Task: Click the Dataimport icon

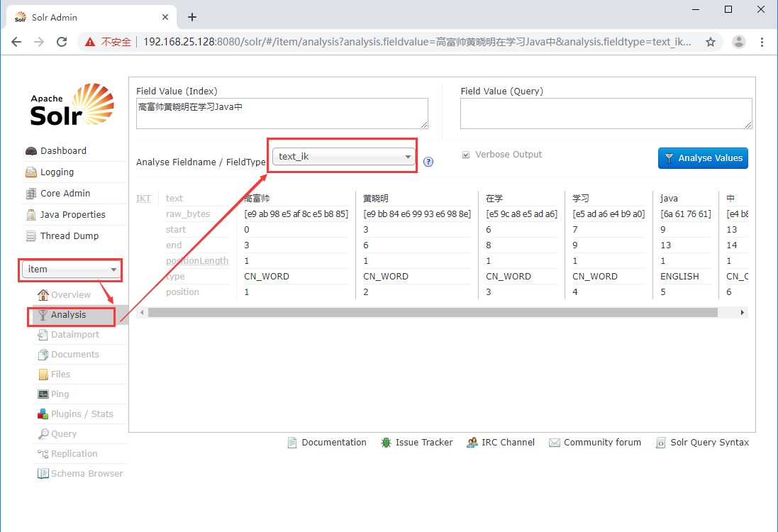Action: [x=43, y=335]
